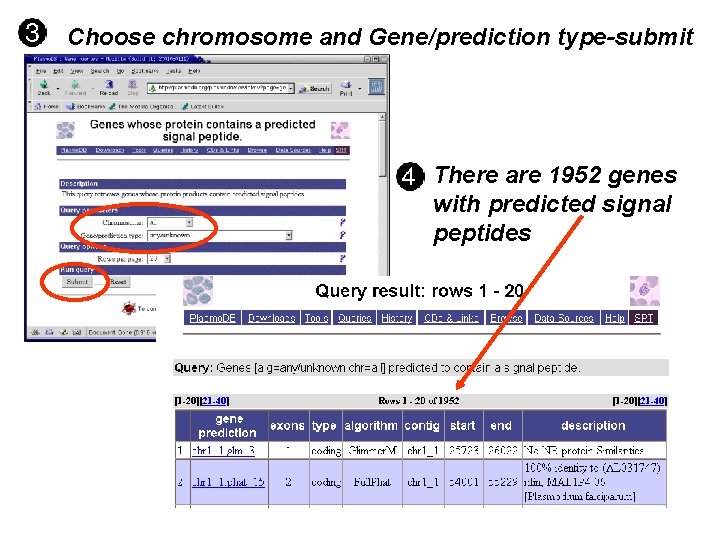Click Download link in query form navbar
The width and height of the screenshot is (720, 540).
click(110, 151)
